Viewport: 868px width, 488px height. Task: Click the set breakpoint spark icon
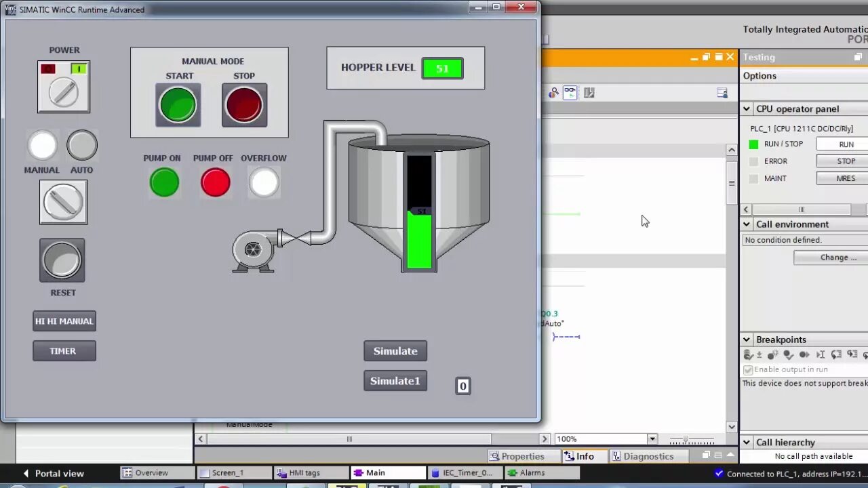(x=773, y=354)
